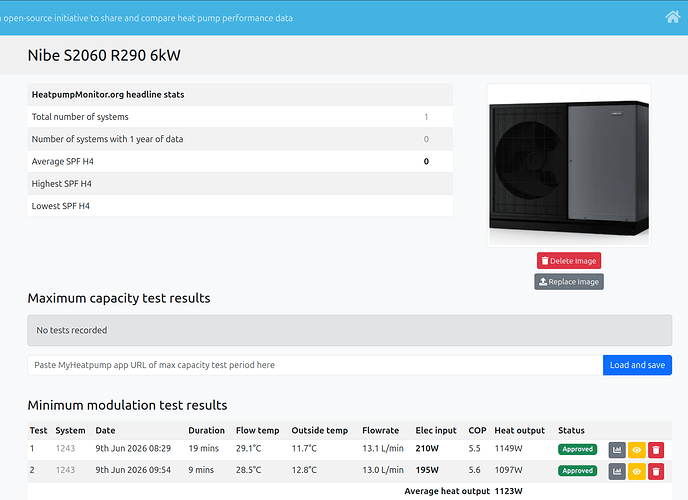688x500 pixels.
Task: Click the Delete Image button
Action: (569, 261)
